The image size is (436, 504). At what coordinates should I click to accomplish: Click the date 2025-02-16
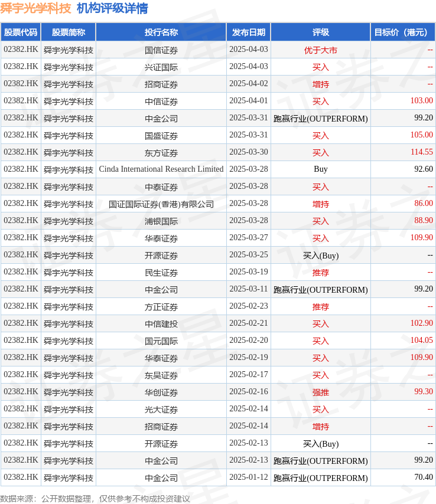[x=248, y=391]
